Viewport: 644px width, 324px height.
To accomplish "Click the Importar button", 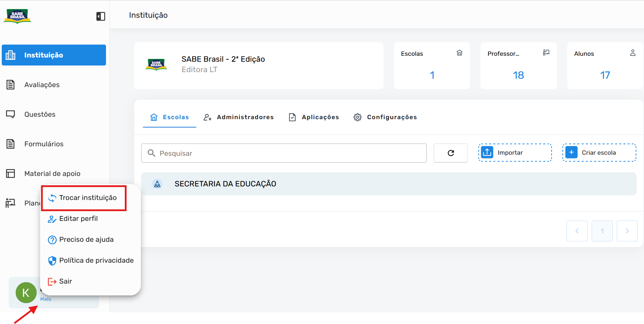I will click(515, 153).
